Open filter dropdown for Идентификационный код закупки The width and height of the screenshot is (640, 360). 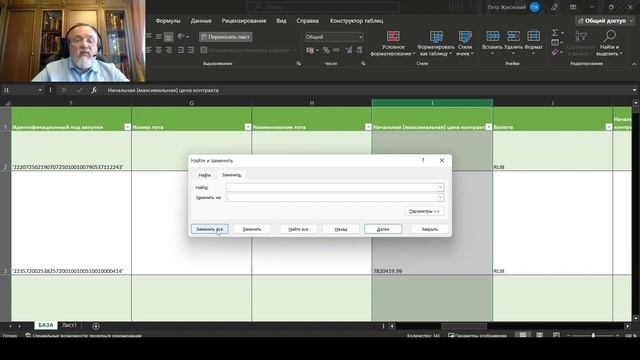[127, 127]
